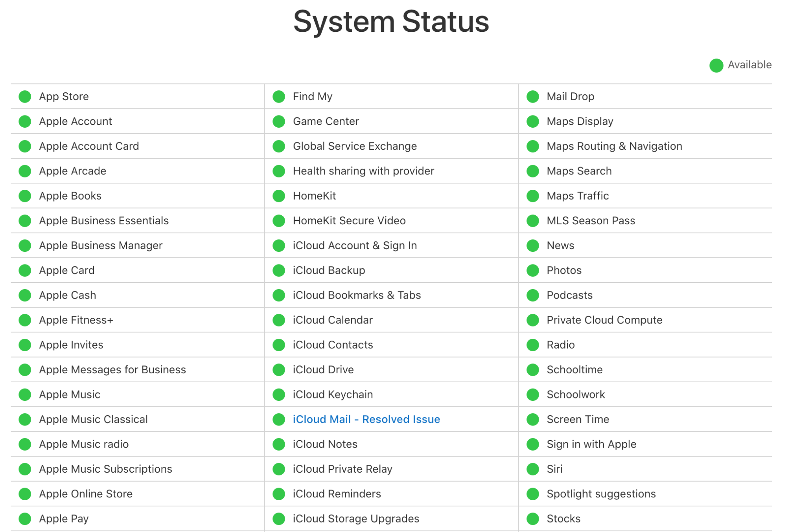
Task: Click the green dot next to Sign in with Apple
Action: click(x=532, y=444)
